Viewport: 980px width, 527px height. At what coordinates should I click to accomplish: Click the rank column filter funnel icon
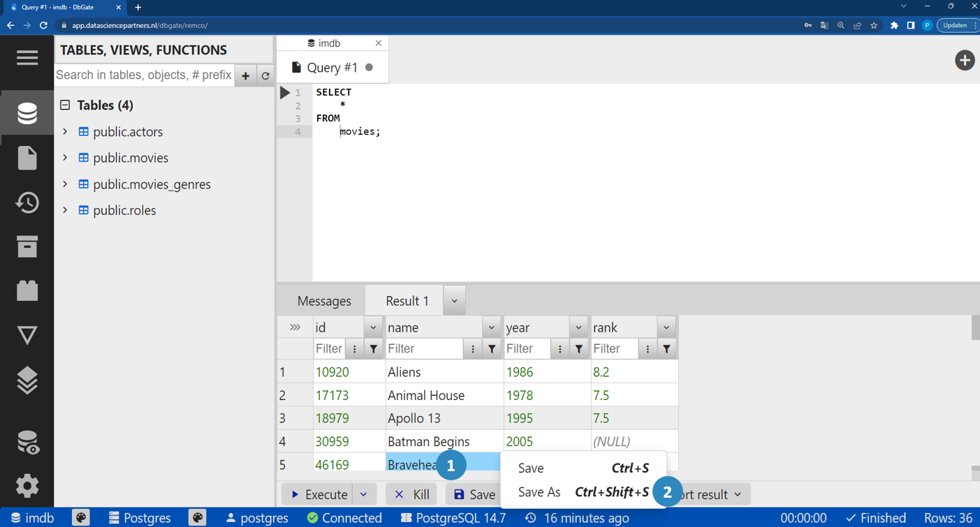click(666, 348)
